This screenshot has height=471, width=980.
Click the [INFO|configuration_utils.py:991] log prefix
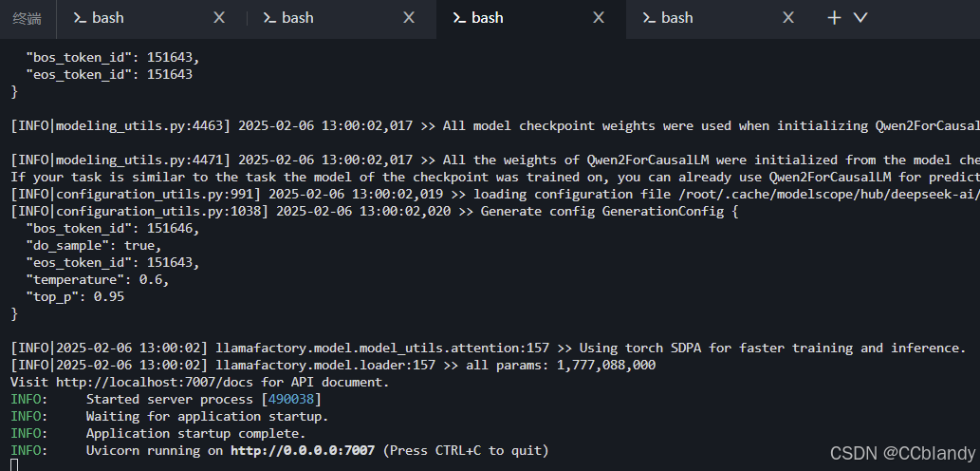(x=136, y=194)
